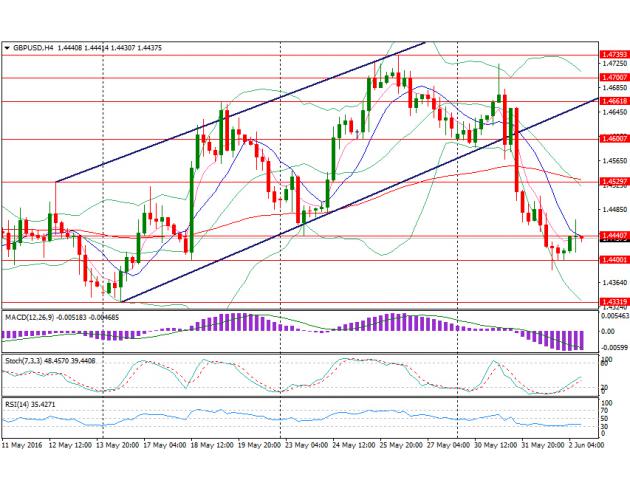630x490 pixels.
Task: Click the 1.43319 bottom price label
Action: [x=613, y=301]
